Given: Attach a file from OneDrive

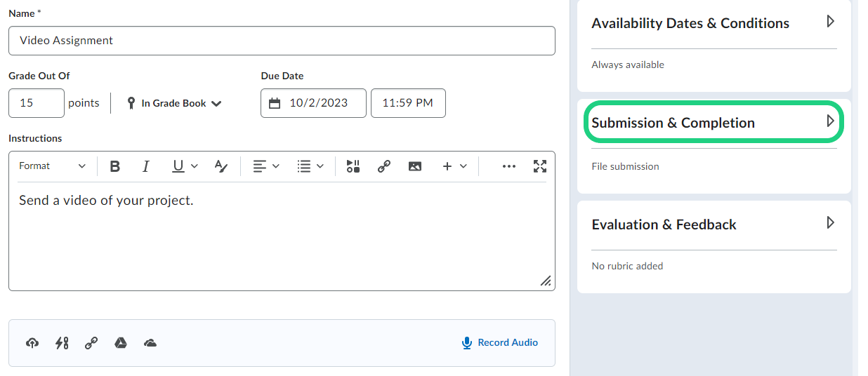Looking at the screenshot, I should pos(150,343).
